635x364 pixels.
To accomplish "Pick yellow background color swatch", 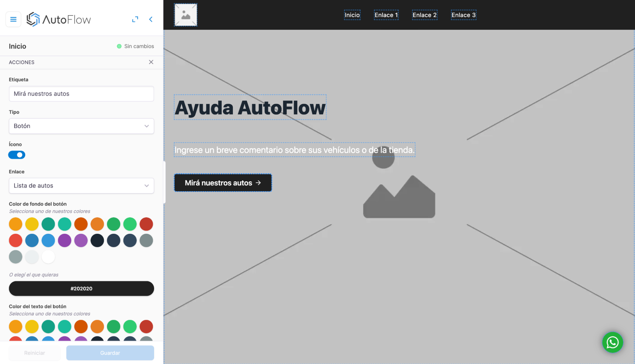I will point(32,224).
